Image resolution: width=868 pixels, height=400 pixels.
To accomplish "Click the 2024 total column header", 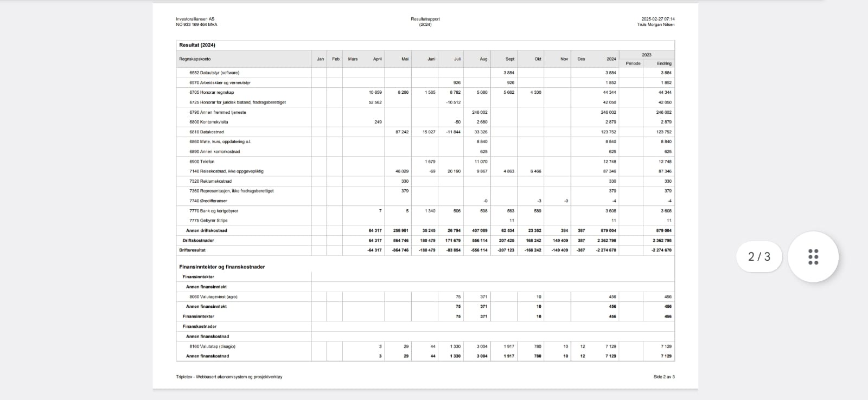I will click(611, 59).
